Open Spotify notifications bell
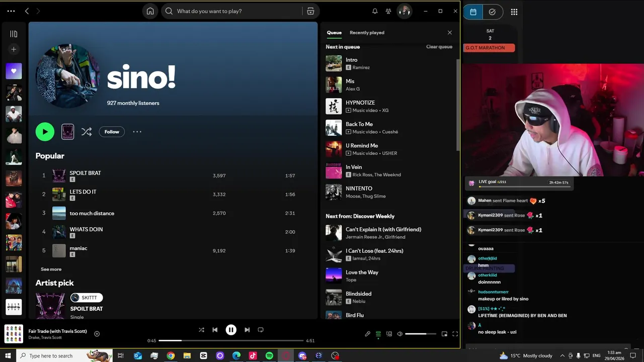This screenshot has height=362, width=644. pos(375,11)
